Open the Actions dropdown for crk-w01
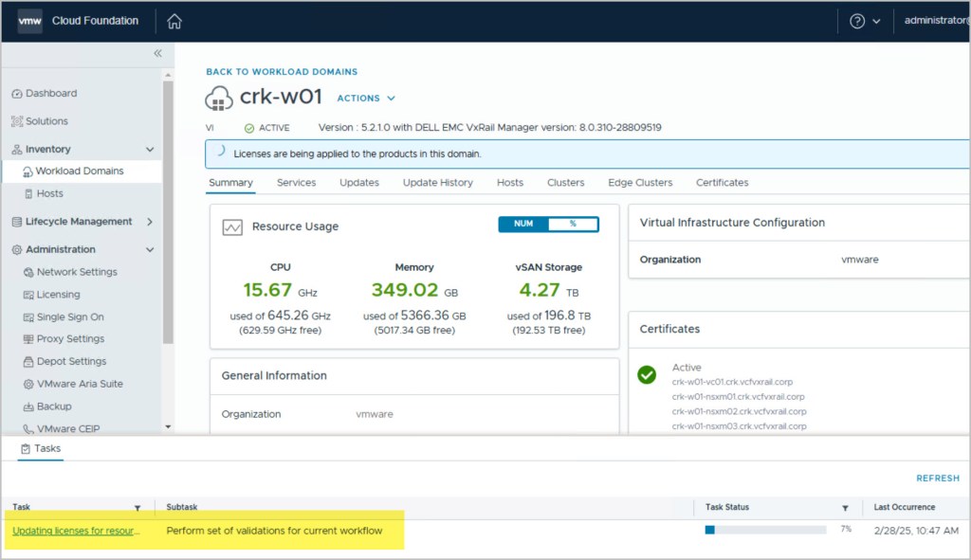The height and width of the screenshot is (560, 971). coord(366,99)
